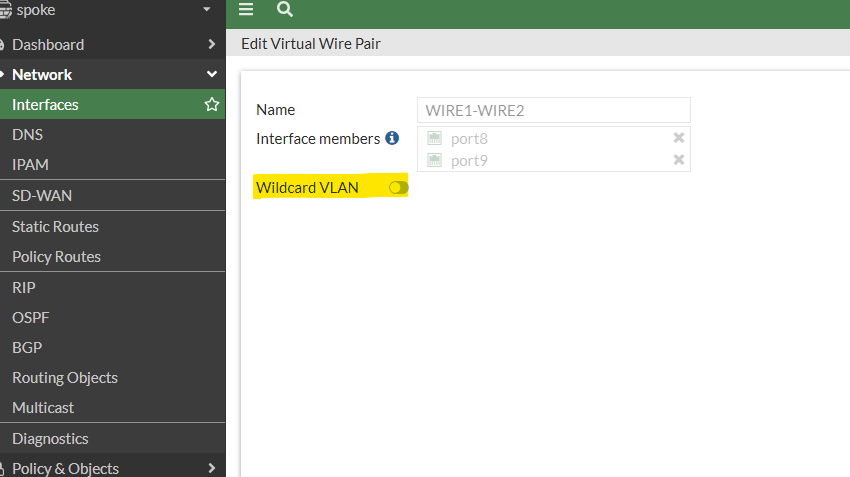
Task: Click the port9 interface icon
Action: (434, 160)
